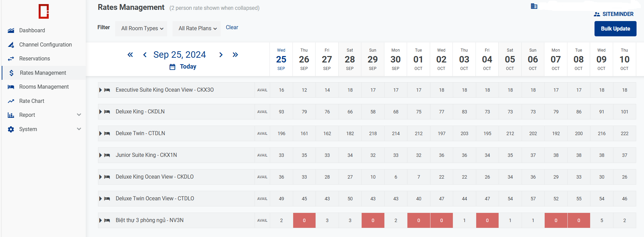
Task: Click the red door logo icon
Action: point(44,12)
